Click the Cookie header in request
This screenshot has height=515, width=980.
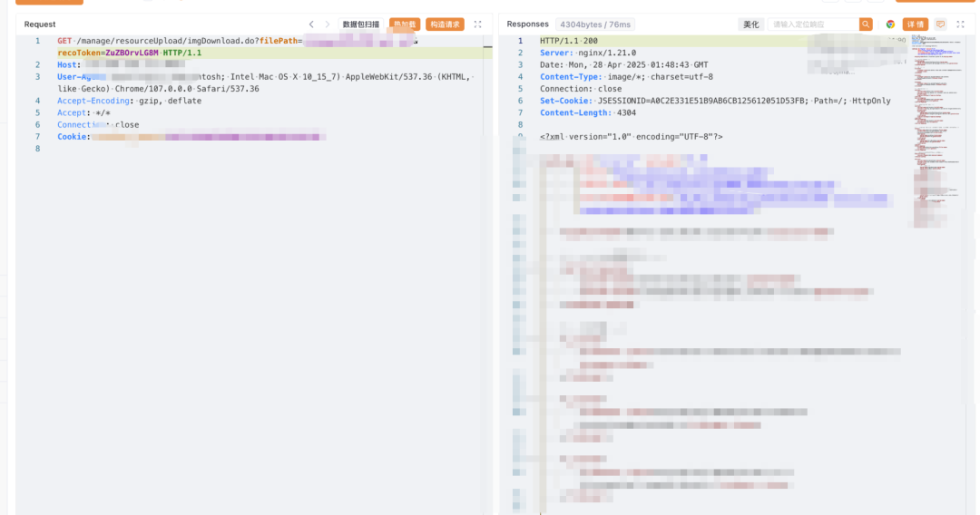(x=191, y=137)
